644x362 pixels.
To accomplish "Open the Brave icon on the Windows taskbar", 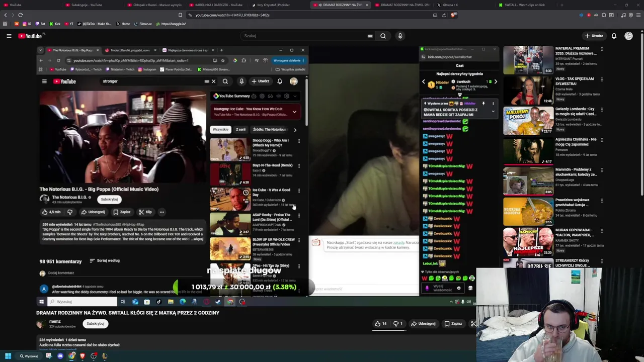I will 83,356.
